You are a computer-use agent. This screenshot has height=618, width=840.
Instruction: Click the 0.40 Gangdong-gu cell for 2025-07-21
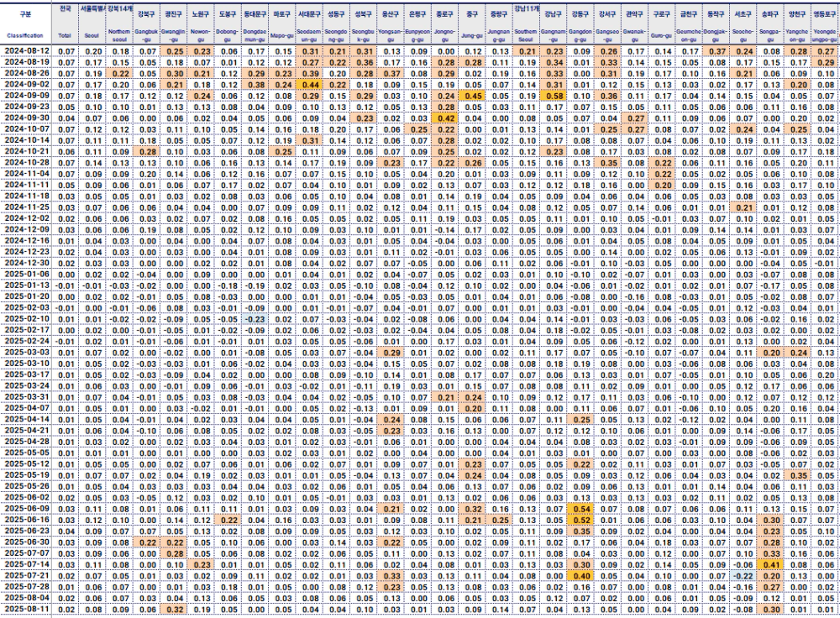pos(580,576)
